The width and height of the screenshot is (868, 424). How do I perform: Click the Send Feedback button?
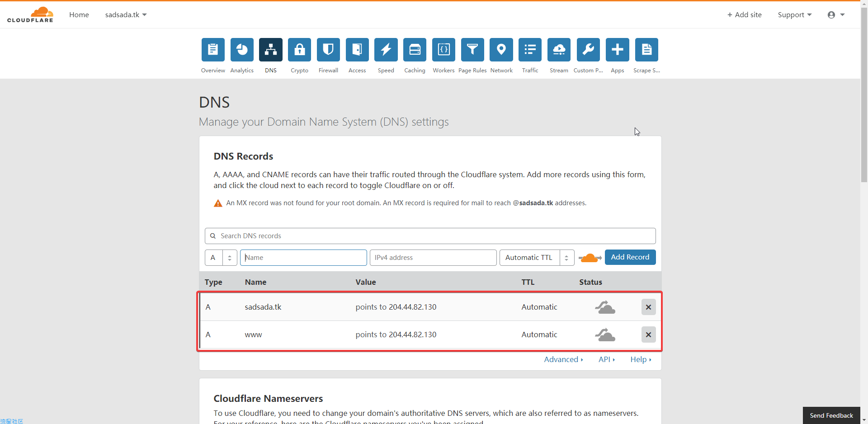point(831,415)
